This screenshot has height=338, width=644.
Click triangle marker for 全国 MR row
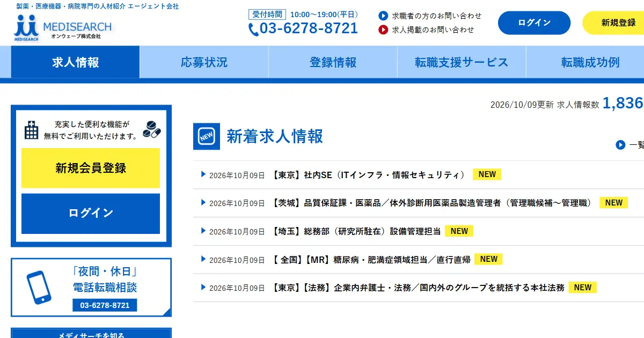[x=203, y=259]
